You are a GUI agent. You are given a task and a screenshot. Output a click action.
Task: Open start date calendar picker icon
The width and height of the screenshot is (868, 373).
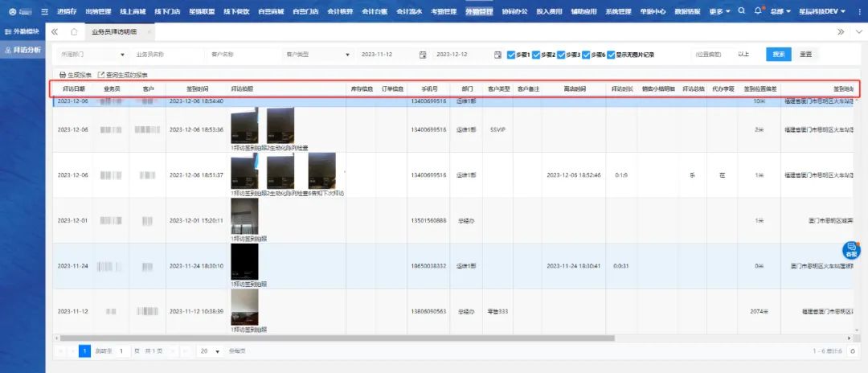pos(423,55)
